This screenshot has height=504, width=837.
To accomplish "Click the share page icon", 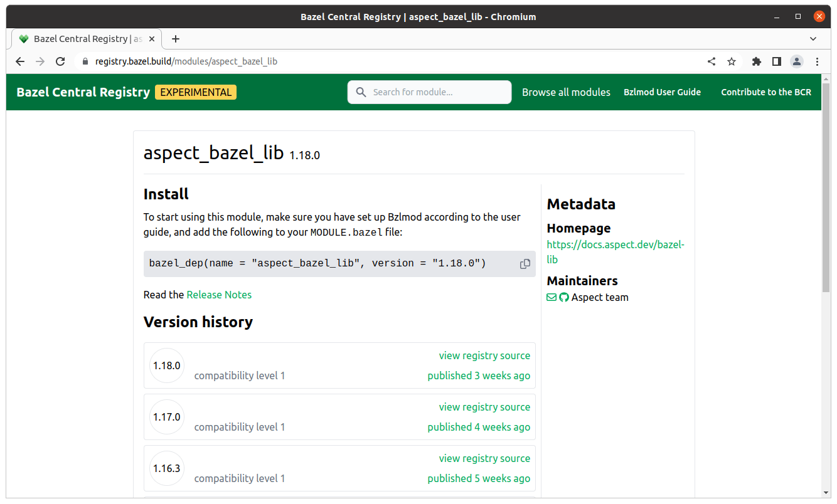I will pyautogui.click(x=712, y=61).
